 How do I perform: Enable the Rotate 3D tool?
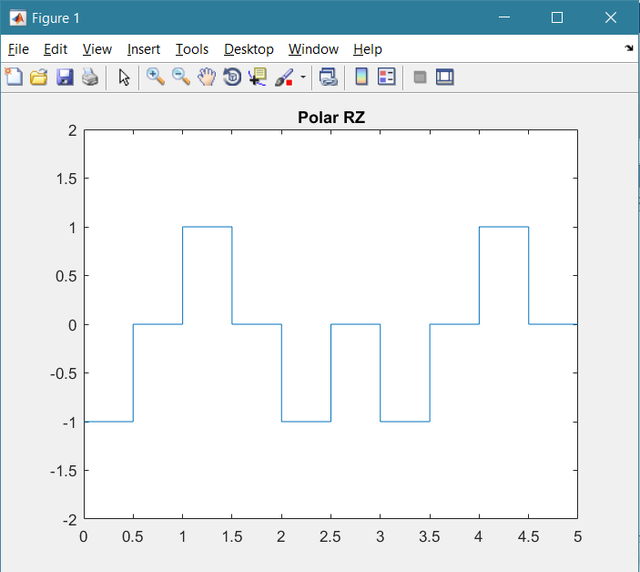pos(232,77)
